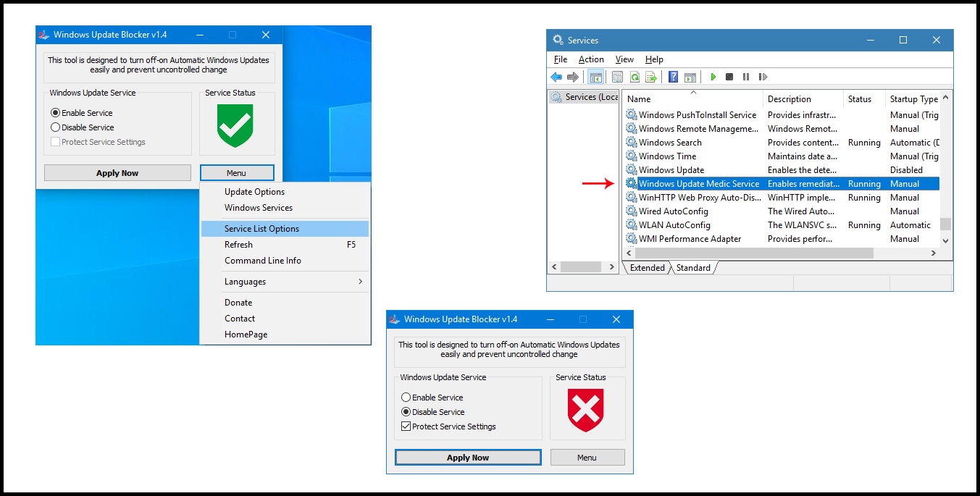Click the gear icon beside Windows Remote Management
The image size is (980, 496).
[631, 128]
